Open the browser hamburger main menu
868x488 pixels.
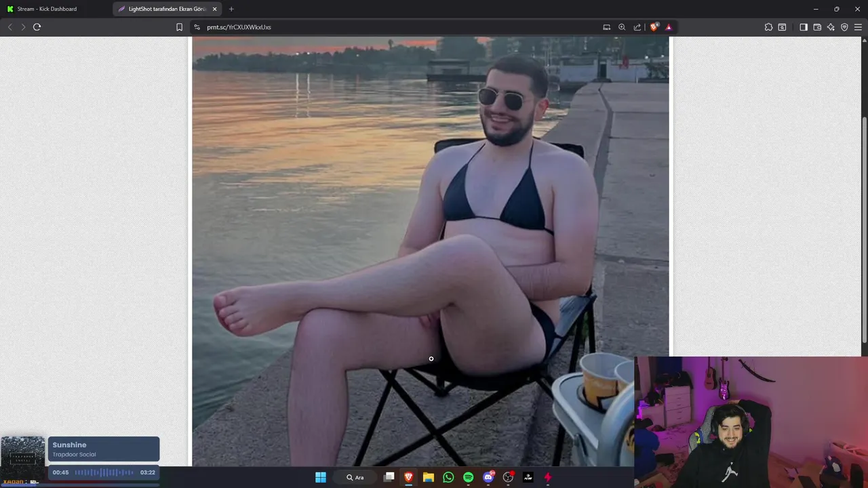pyautogui.click(x=858, y=27)
